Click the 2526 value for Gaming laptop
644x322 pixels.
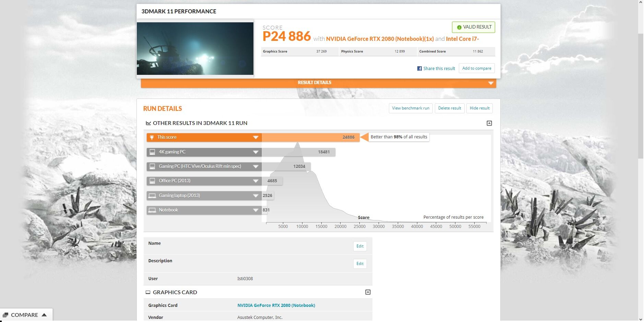click(x=267, y=196)
